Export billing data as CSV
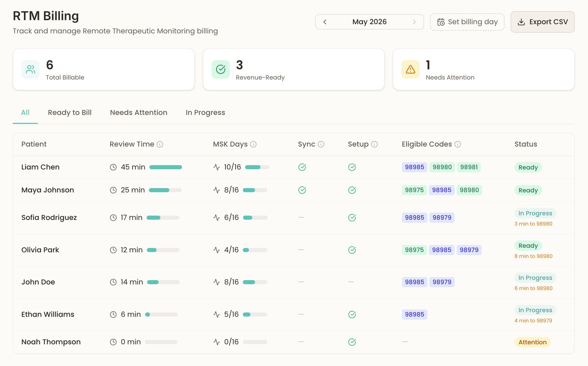This screenshot has height=366, width=588. coord(542,22)
